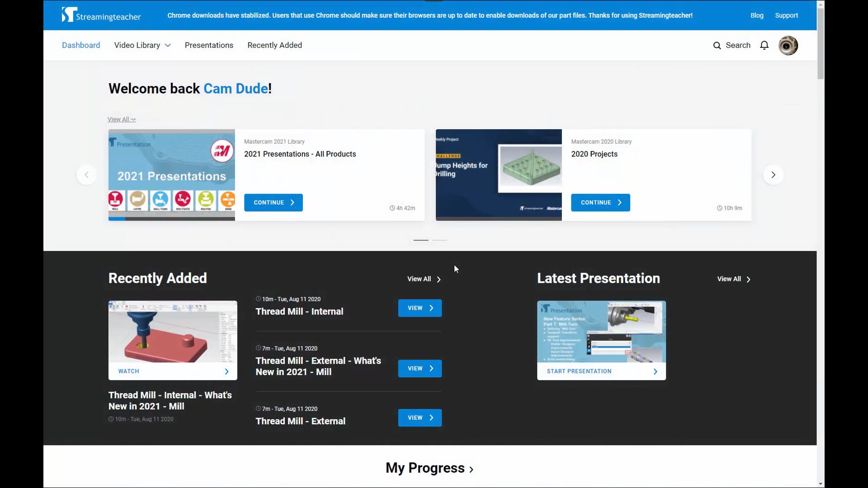The image size is (868, 488).
Task: Open the notifications bell
Action: [764, 45]
